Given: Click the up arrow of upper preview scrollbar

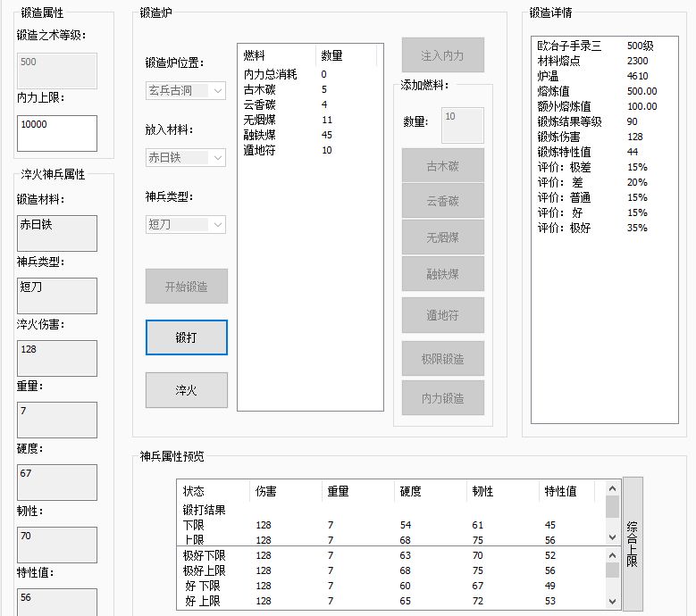Looking at the screenshot, I should [x=613, y=488].
